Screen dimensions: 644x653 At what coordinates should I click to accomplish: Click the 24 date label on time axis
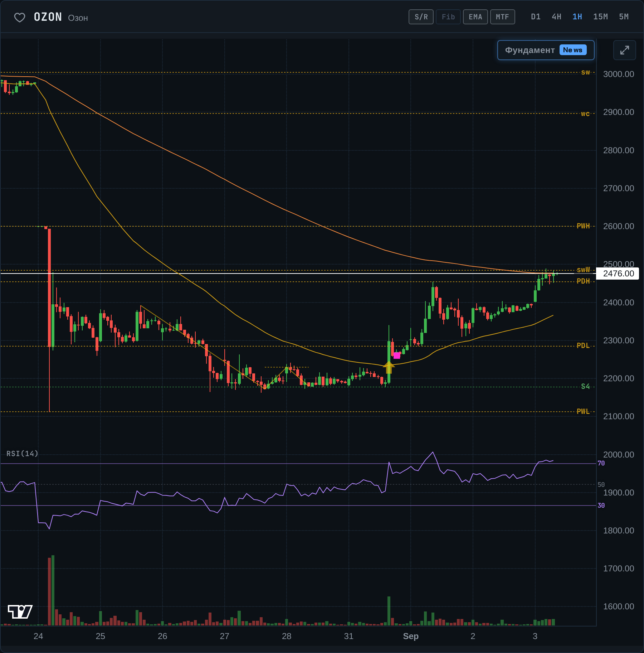38,636
